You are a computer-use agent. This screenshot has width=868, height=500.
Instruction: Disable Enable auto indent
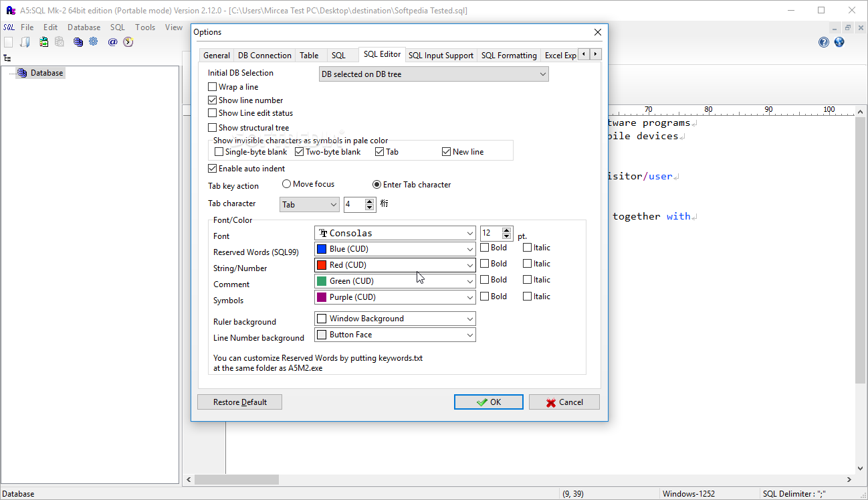tap(213, 169)
